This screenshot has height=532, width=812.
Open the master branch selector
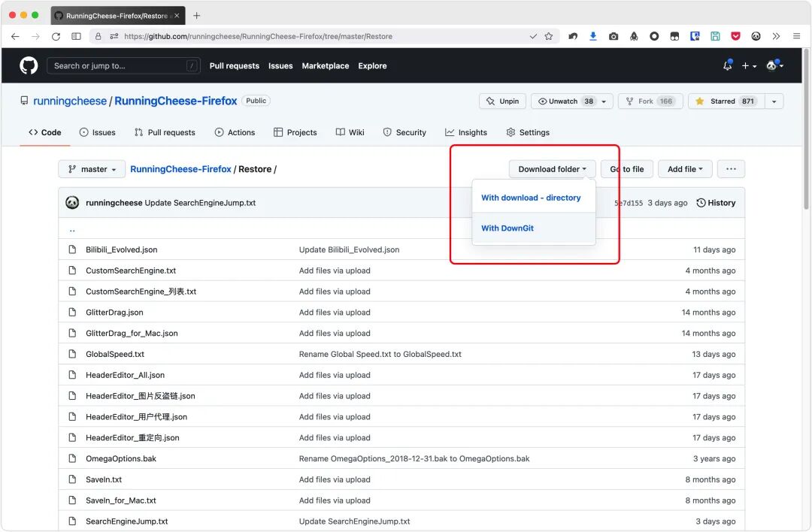92,169
